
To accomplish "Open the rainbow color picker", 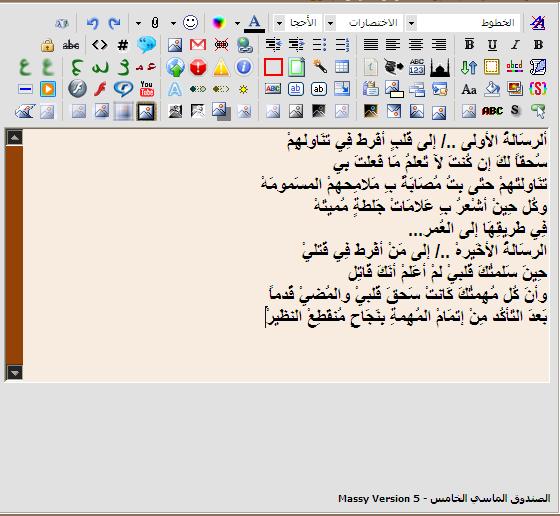I will pos(219,23).
